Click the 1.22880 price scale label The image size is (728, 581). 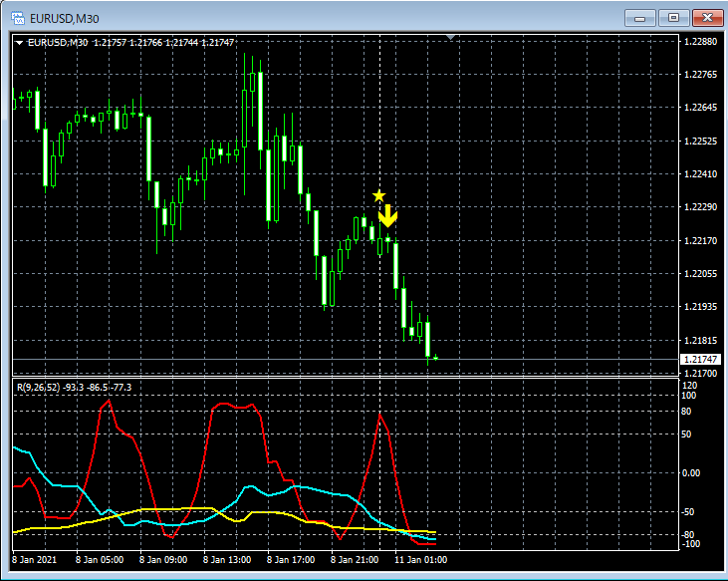click(x=701, y=42)
